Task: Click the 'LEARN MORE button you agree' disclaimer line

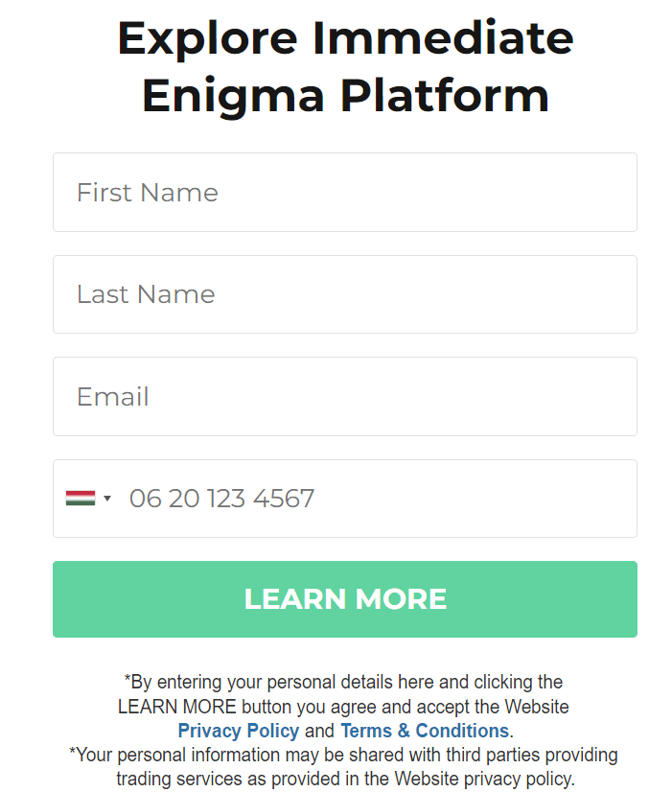Action: [343, 707]
